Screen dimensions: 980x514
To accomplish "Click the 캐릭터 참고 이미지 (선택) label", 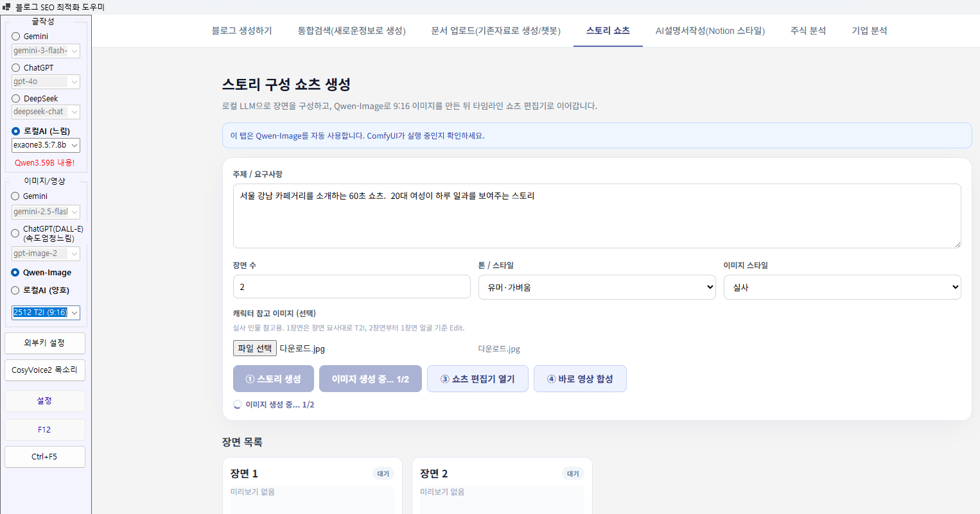I will tap(274, 314).
